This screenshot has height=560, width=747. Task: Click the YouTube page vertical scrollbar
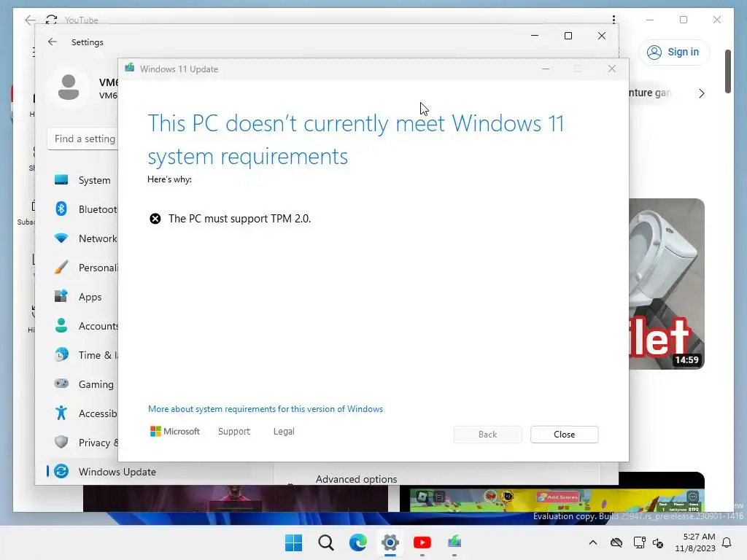pos(728,71)
